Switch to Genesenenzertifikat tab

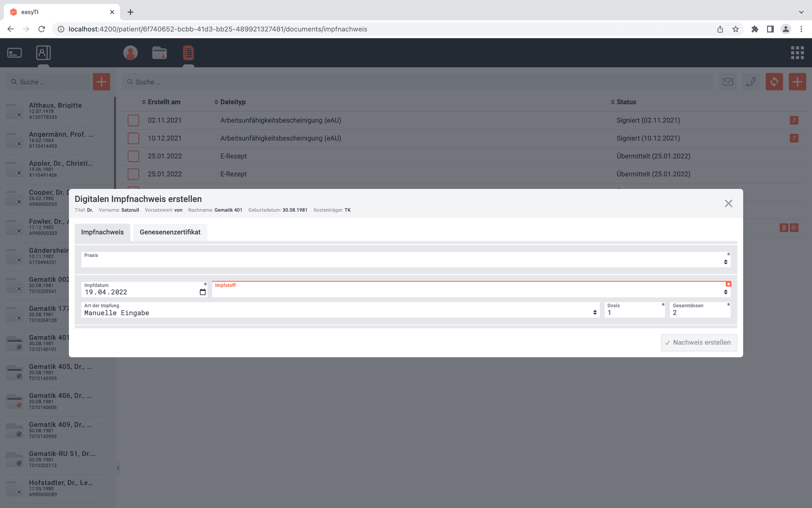pos(170,232)
